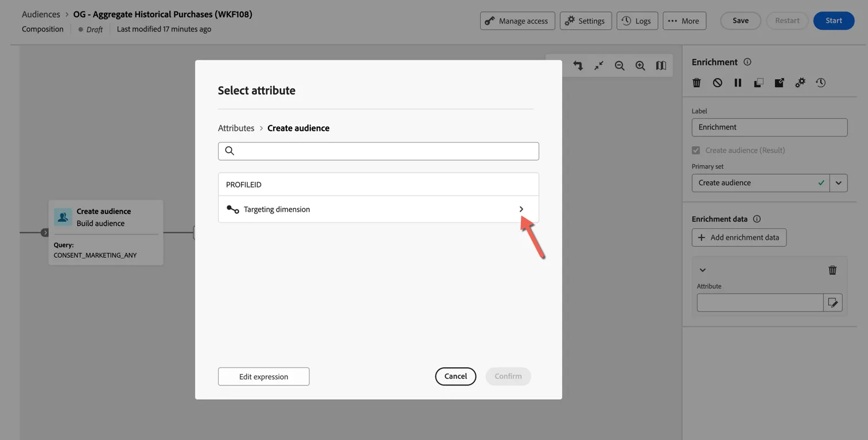Delete the attribute enrichment row
The width and height of the screenshot is (868, 440).
pyautogui.click(x=832, y=270)
